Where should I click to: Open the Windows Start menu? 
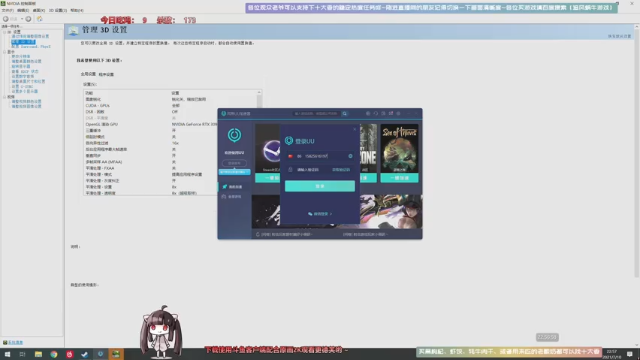click(x=7, y=354)
